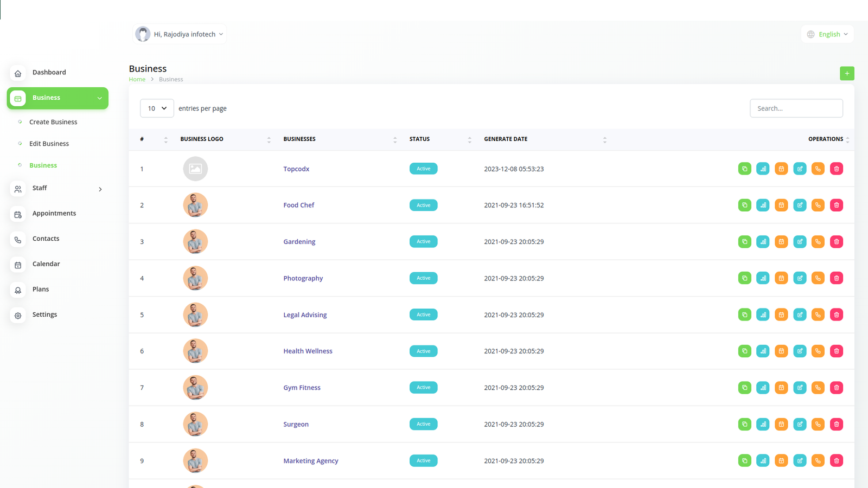The height and width of the screenshot is (488, 868).
Task: Delete the Surgeon business via trash icon
Action: click(x=837, y=424)
